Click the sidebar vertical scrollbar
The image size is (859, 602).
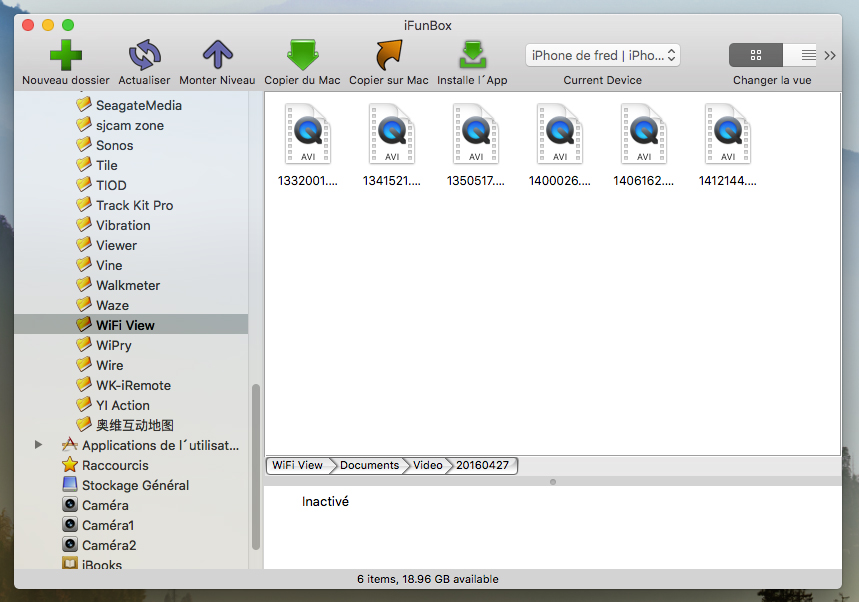click(x=255, y=467)
